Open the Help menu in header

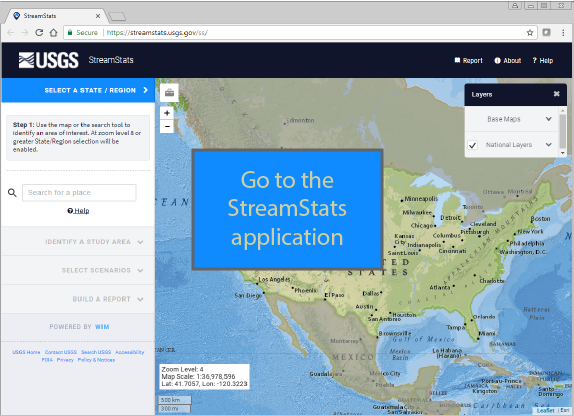[543, 60]
